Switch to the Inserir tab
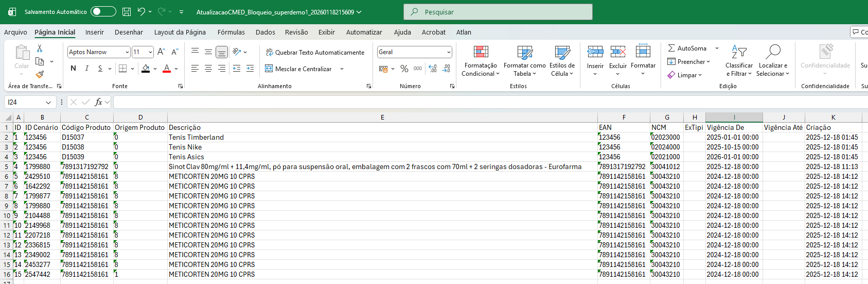Screen dimensions: 868x284 (x=95, y=32)
